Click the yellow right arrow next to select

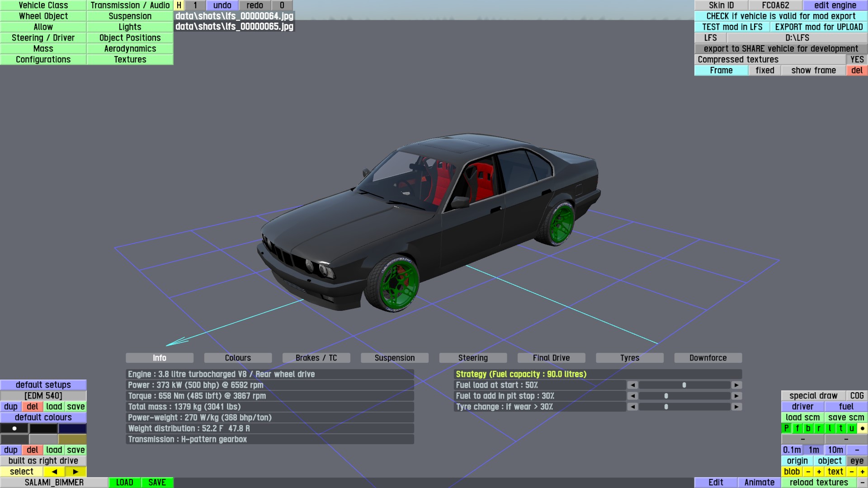click(x=75, y=471)
